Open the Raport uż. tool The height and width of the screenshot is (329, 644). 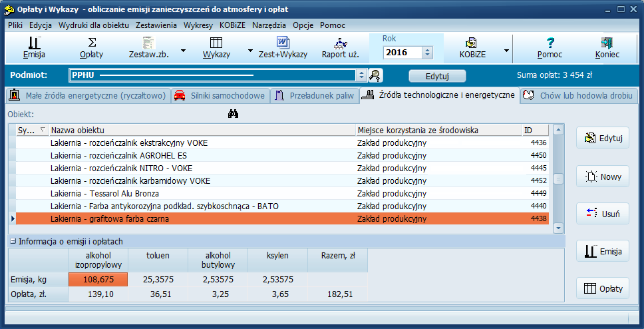[341, 48]
